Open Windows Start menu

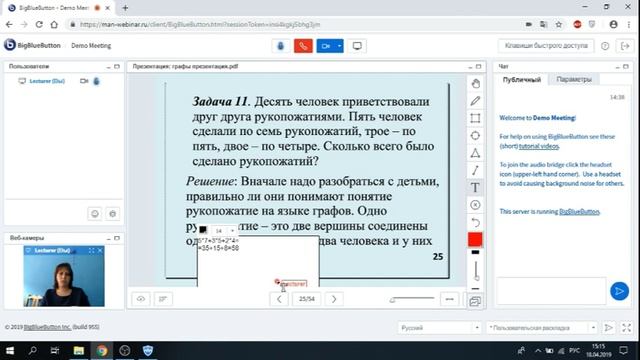(x=10, y=351)
